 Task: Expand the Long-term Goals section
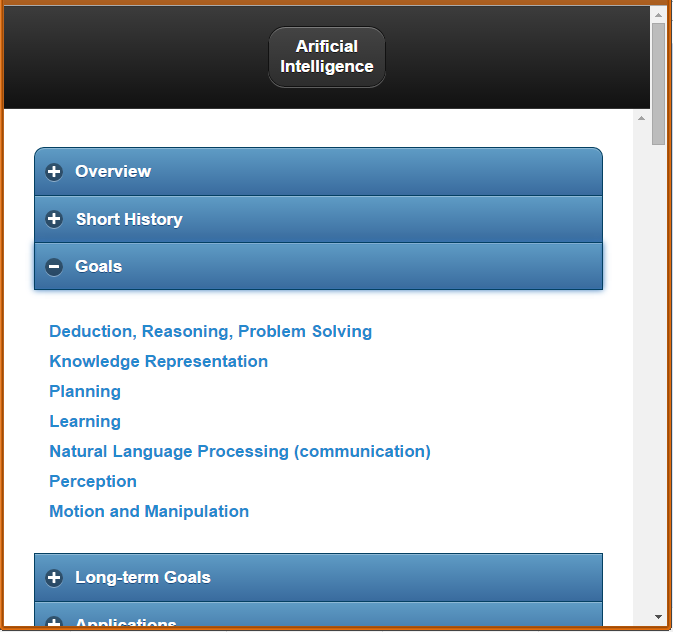pos(318,577)
